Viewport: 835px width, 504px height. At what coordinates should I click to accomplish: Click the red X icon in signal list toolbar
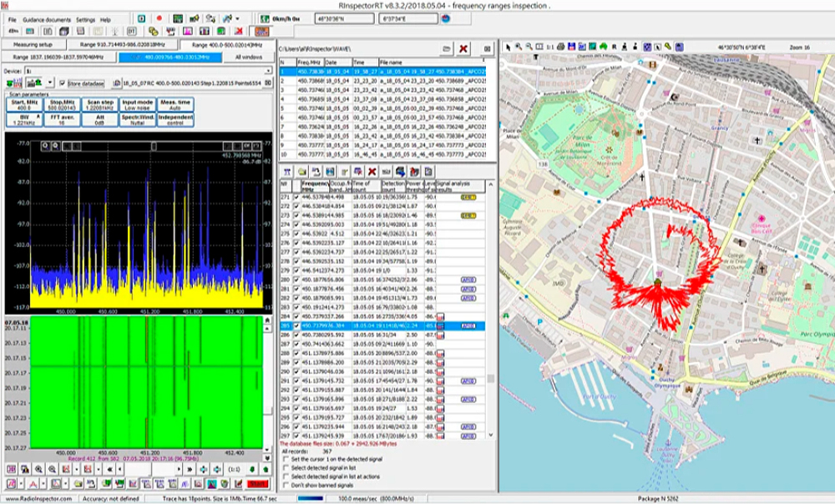point(372,171)
